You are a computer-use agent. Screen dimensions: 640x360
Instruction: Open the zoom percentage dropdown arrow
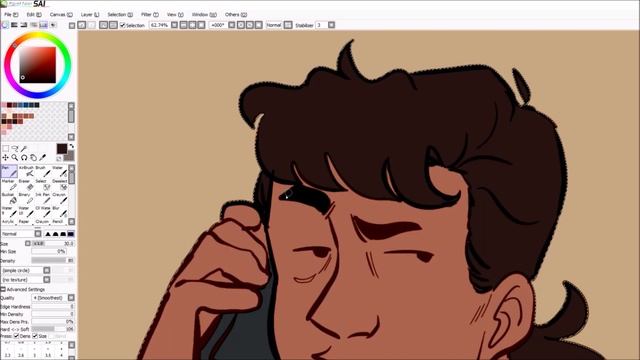point(174,25)
